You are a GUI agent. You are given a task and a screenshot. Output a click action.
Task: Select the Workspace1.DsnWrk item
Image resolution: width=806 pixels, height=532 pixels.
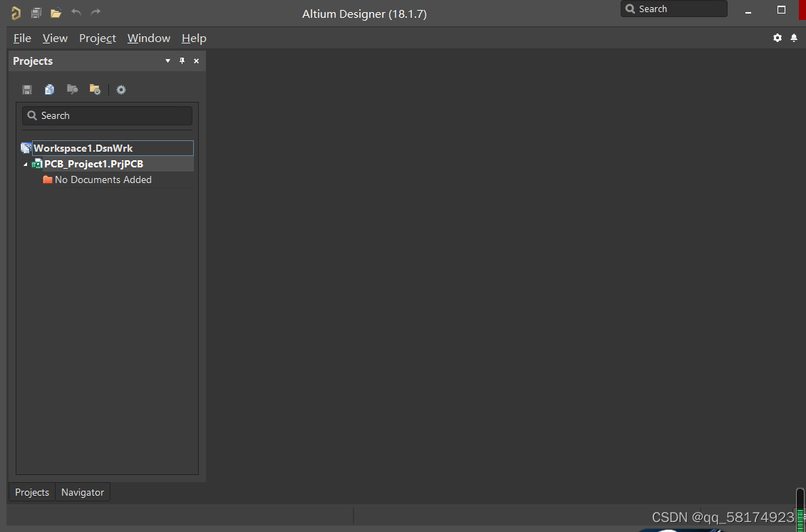click(x=83, y=148)
